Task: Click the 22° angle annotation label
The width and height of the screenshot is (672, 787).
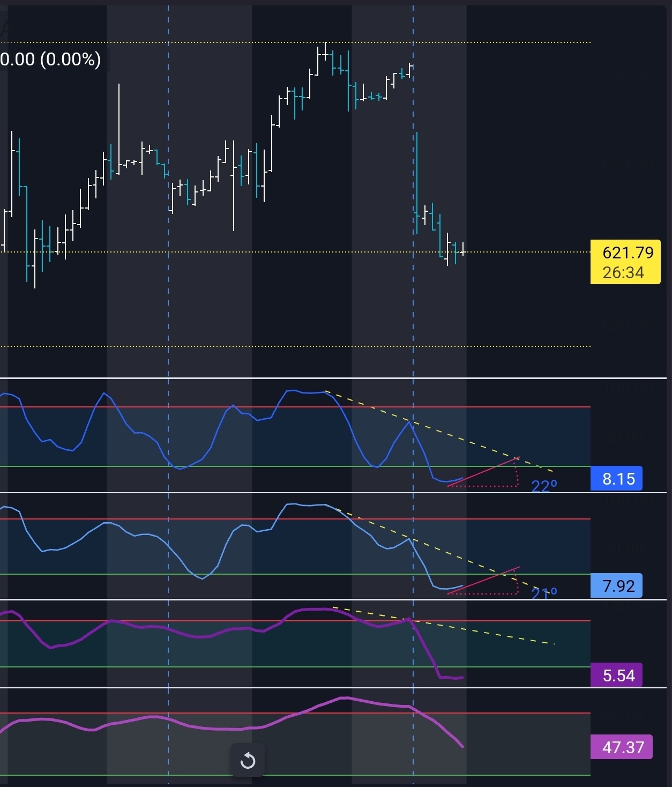Action: 544,486
